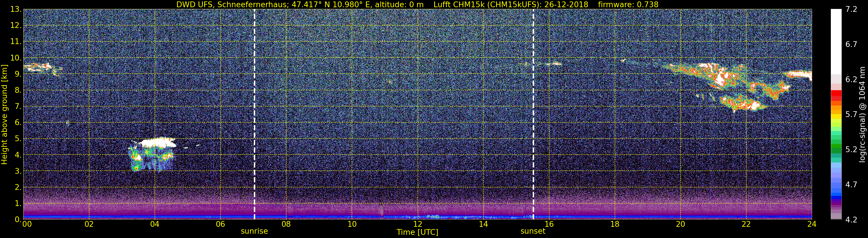Screen dimensions: 868x238
Task: Click the time axis tick label 00
Action: click(x=27, y=224)
